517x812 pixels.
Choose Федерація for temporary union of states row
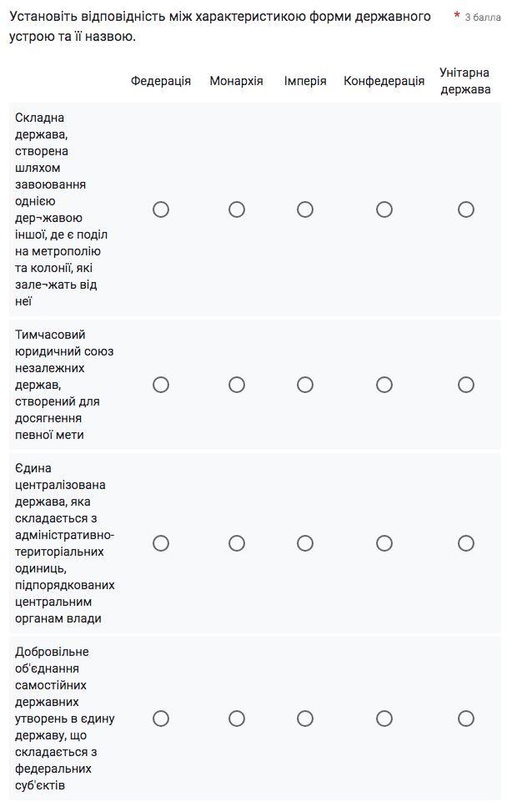click(161, 385)
